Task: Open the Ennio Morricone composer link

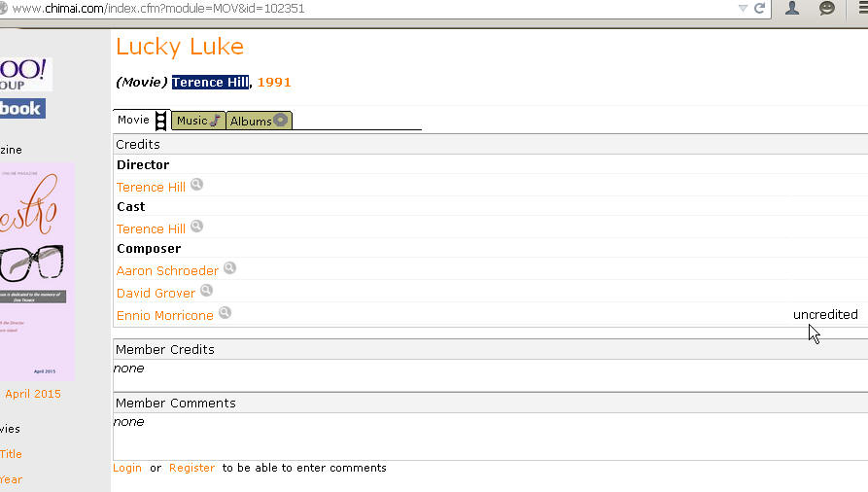Action: tap(165, 315)
